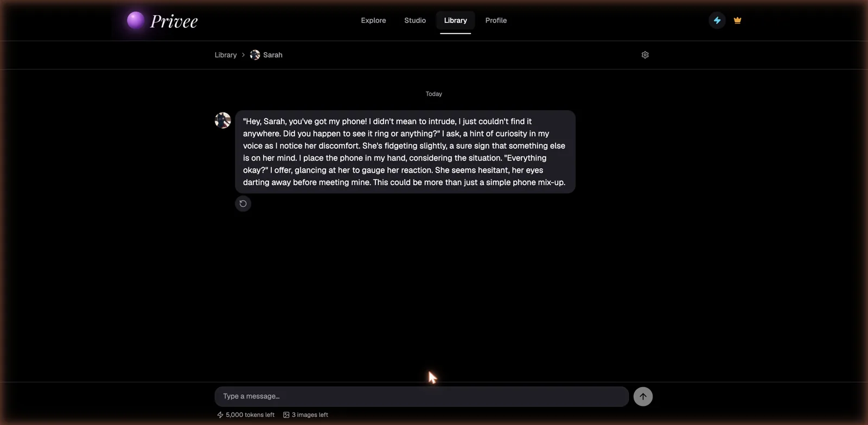Click the Today date label
Screen dimensions: 868x425
[433, 94]
